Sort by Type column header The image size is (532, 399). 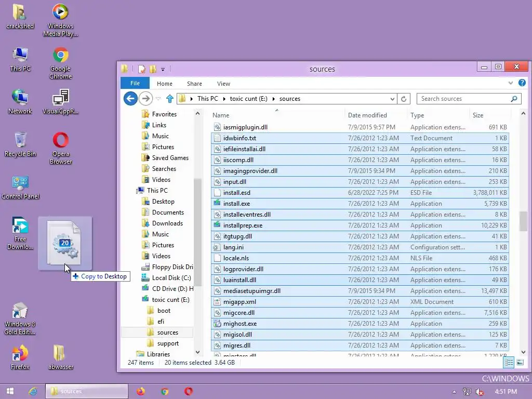[x=438, y=115]
